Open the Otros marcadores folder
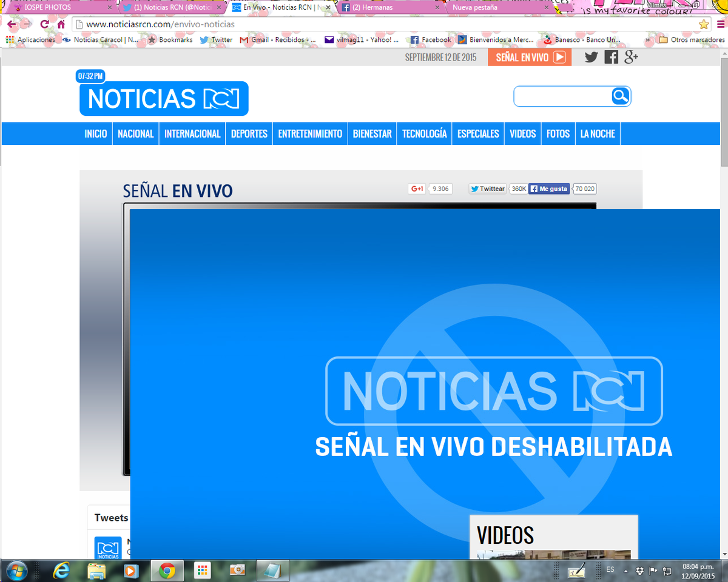The width and height of the screenshot is (728, 582). tap(692, 39)
